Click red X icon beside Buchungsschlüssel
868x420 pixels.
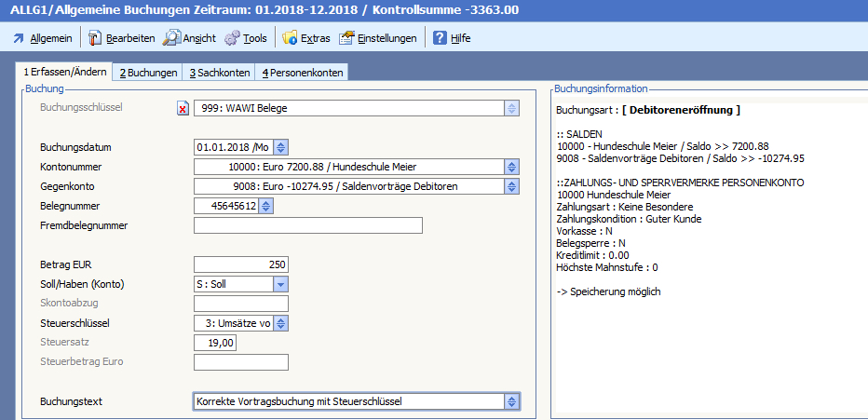[x=183, y=108]
